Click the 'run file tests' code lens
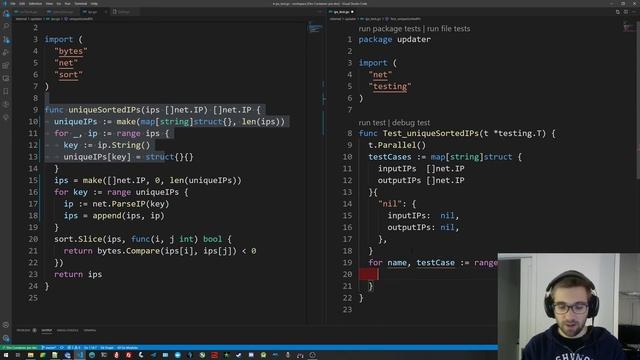The height and width of the screenshot is (360, 640). pos(448,29)
